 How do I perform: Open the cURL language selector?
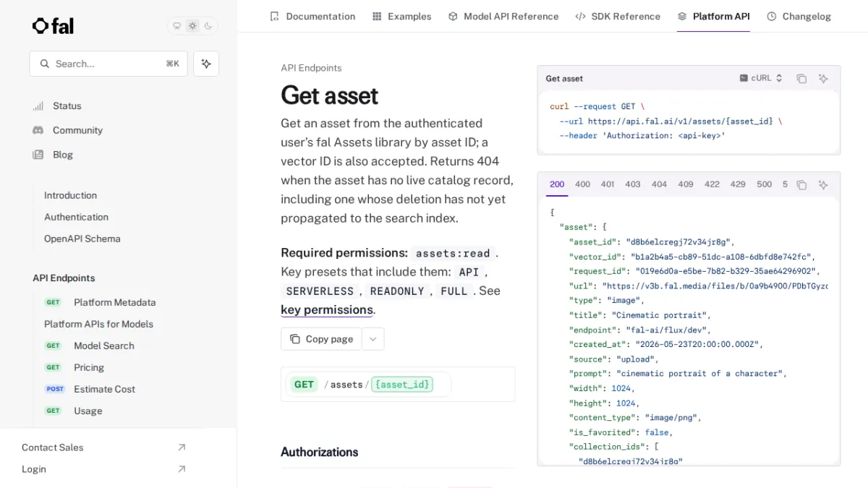761,78
